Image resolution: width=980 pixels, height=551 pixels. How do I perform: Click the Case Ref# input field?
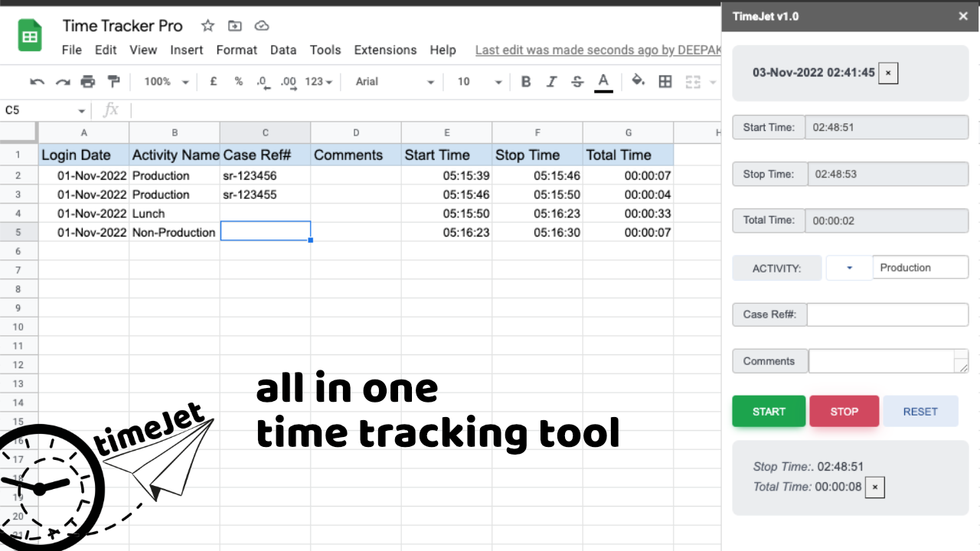(887, 315)
